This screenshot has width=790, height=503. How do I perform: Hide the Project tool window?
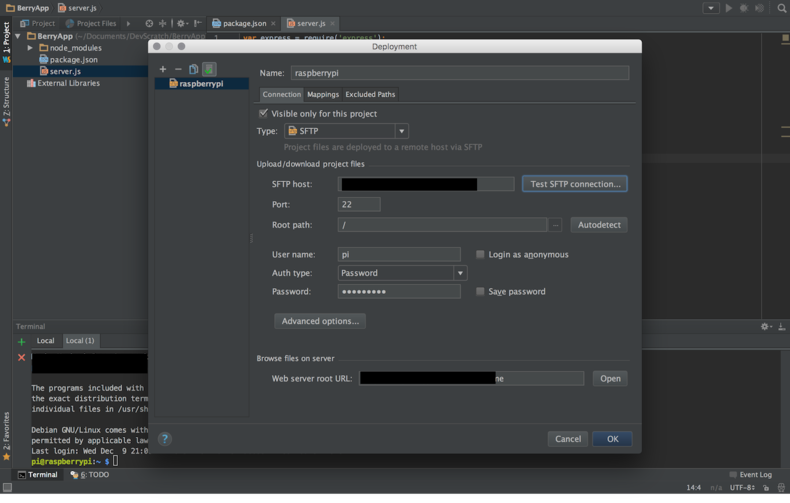point(198,23)
